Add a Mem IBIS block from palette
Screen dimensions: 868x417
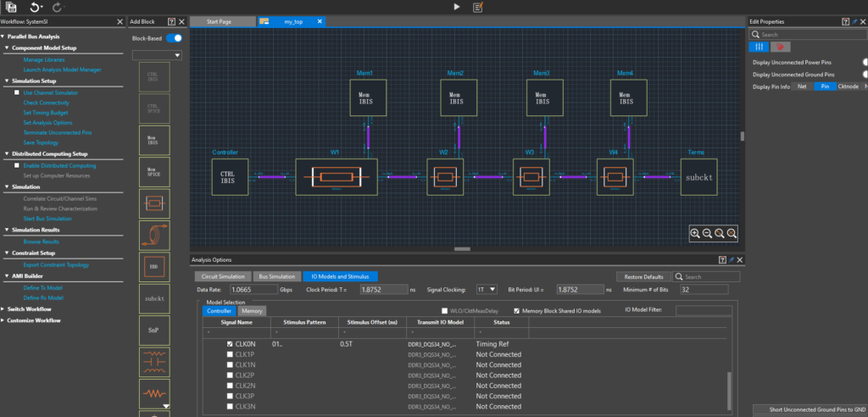pyautogui.click(x=153, y=139)
